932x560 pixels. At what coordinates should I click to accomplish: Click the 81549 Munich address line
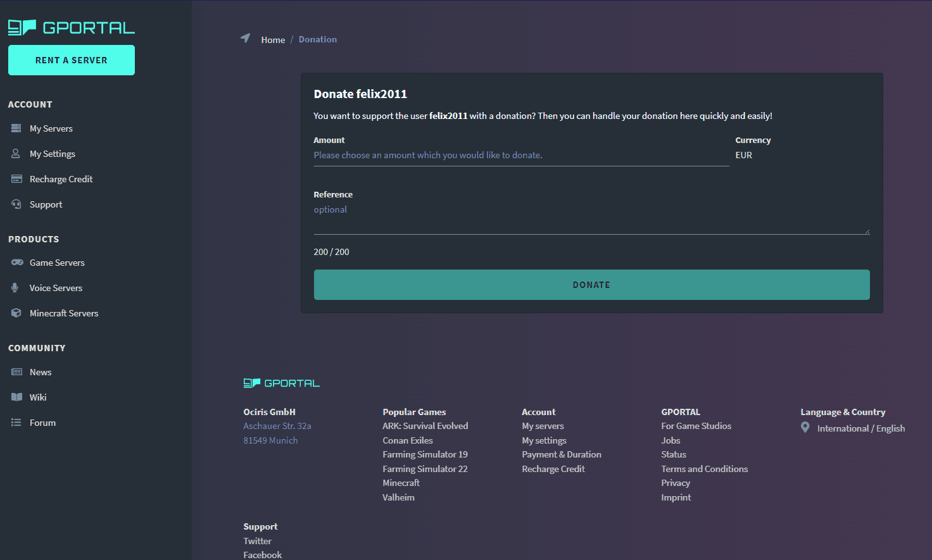coord(270,440)
